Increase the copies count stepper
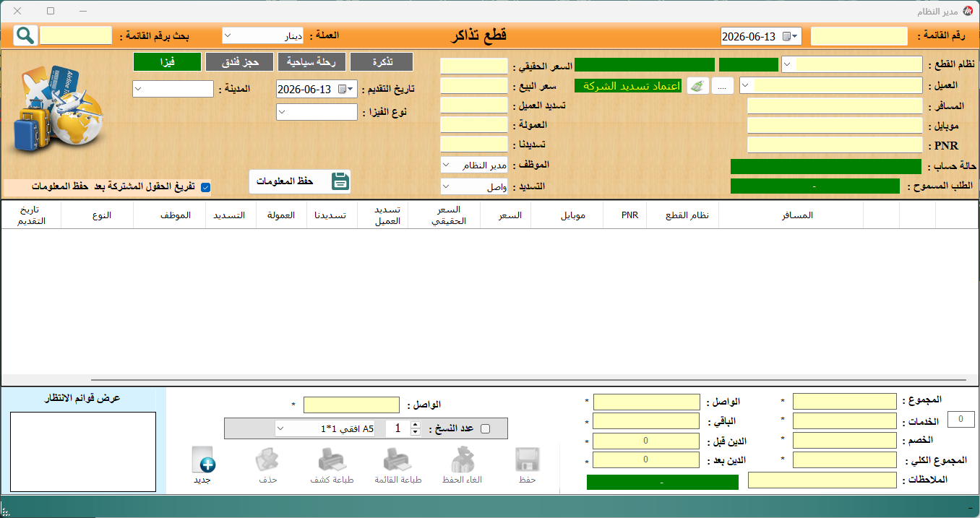The image size is (980, 518). (x=415, y=425)
